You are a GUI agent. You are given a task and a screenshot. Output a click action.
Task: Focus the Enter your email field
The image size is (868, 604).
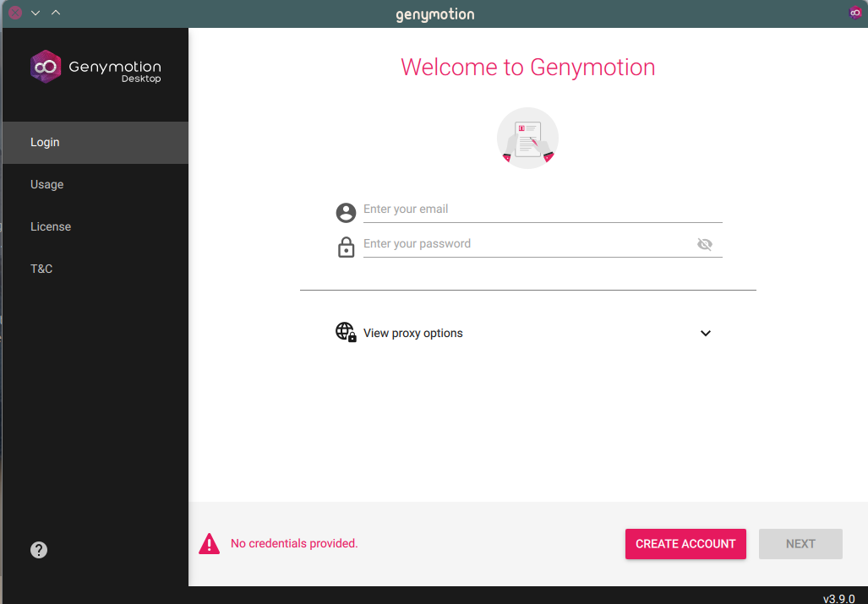pos(543,209)
